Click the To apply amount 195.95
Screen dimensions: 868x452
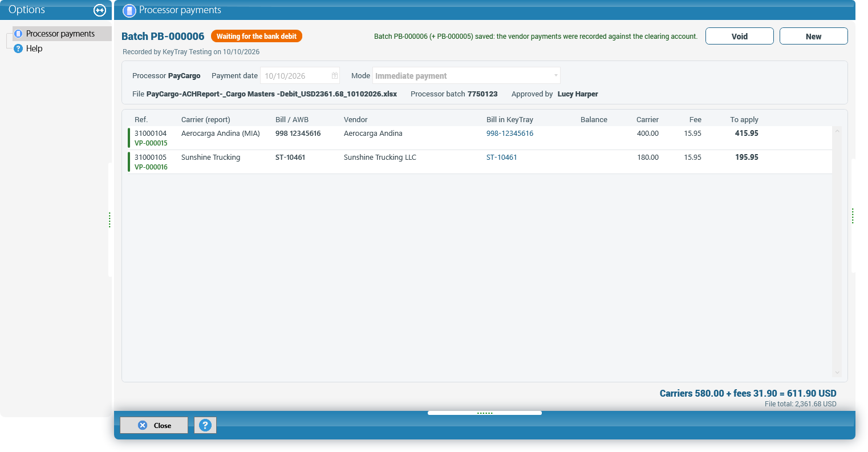(747, 158)
